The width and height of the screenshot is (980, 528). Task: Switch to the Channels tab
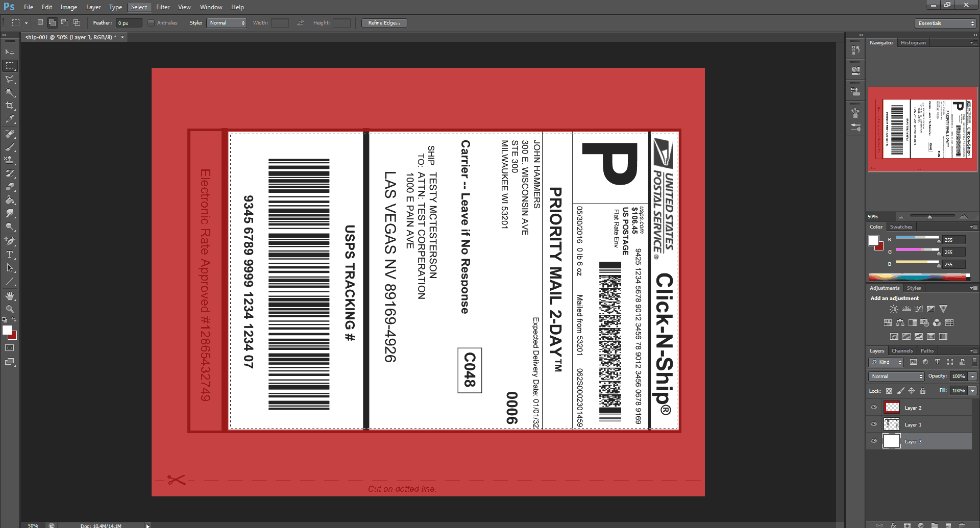coord(902,351)
